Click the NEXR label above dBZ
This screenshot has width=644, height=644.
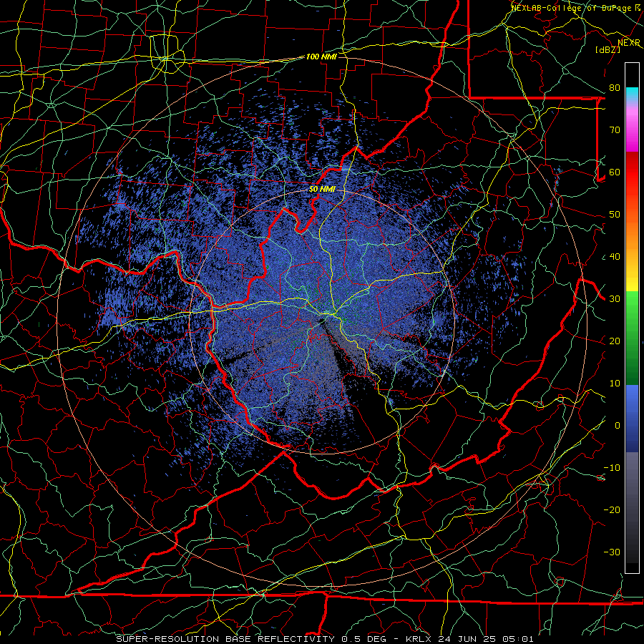point(629,42)
